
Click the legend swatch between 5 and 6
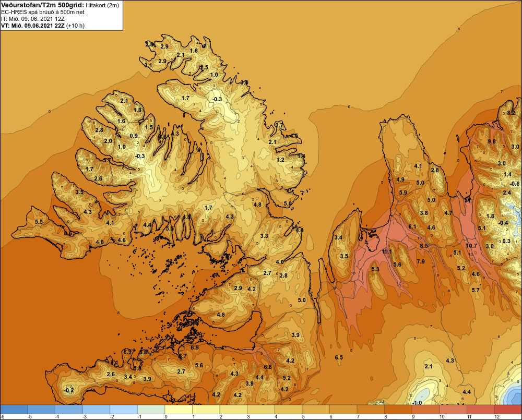(x=316, y=409)
